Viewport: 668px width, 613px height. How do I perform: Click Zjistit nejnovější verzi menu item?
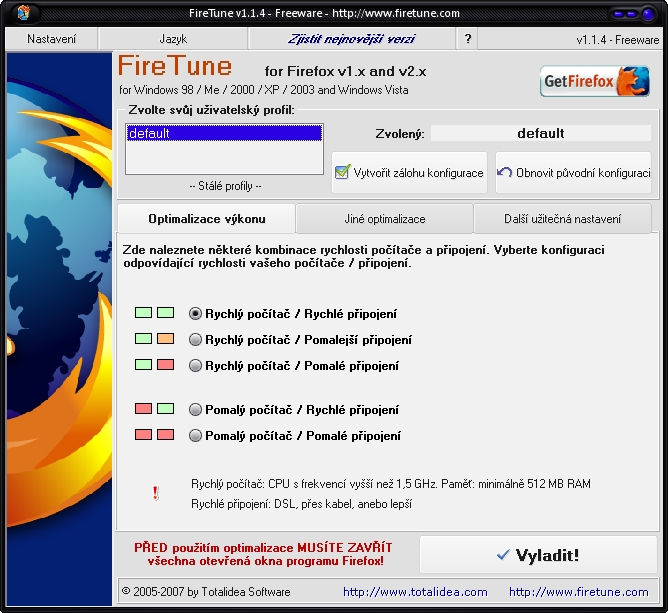pos(351,39)
